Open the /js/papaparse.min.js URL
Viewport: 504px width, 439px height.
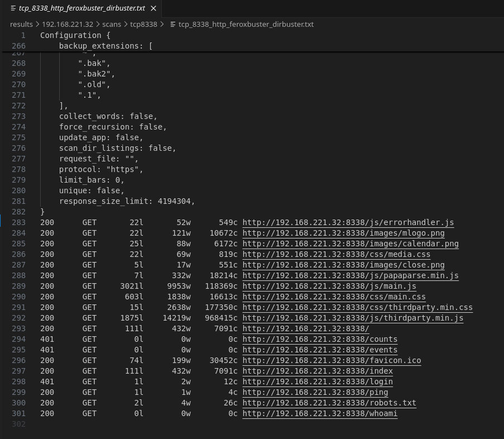pos(350,275)
